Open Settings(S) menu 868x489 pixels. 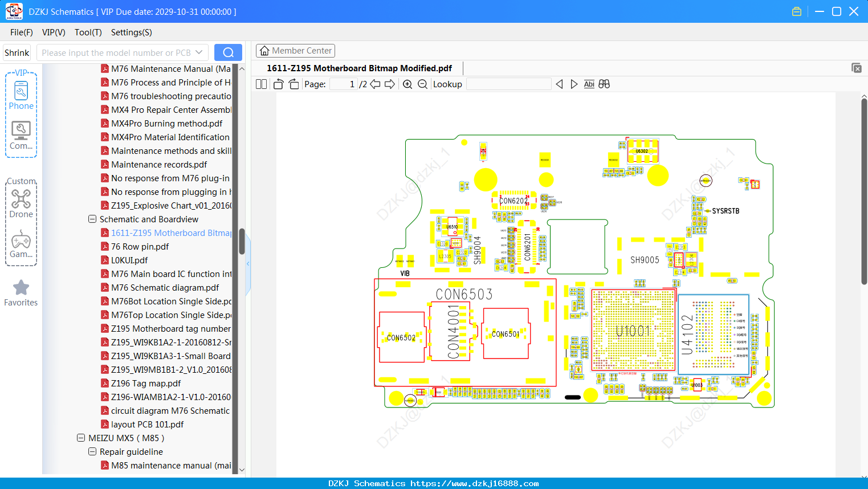[132, 32]
